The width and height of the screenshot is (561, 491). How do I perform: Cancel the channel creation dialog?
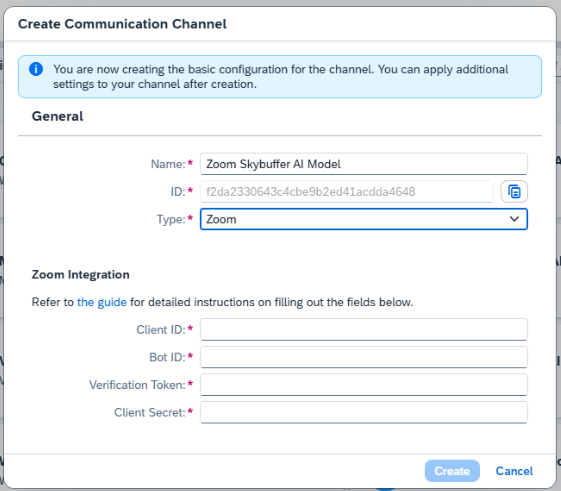point(514,471)
